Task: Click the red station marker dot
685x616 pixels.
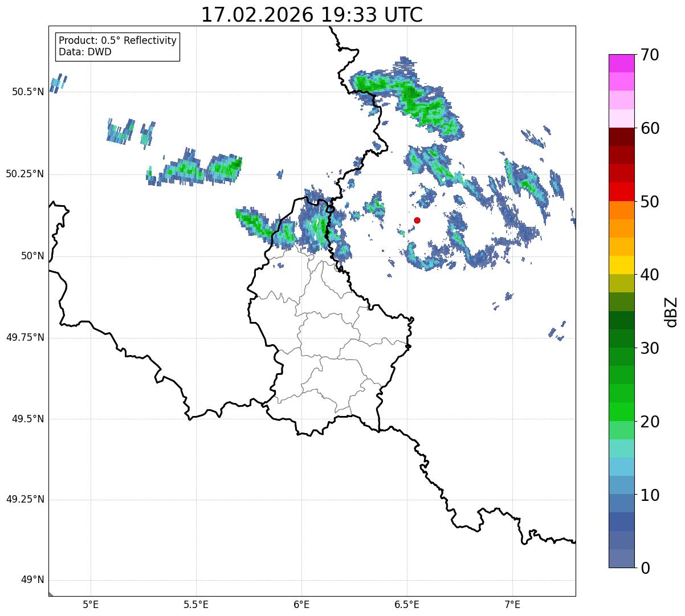Action: [417, 220]
